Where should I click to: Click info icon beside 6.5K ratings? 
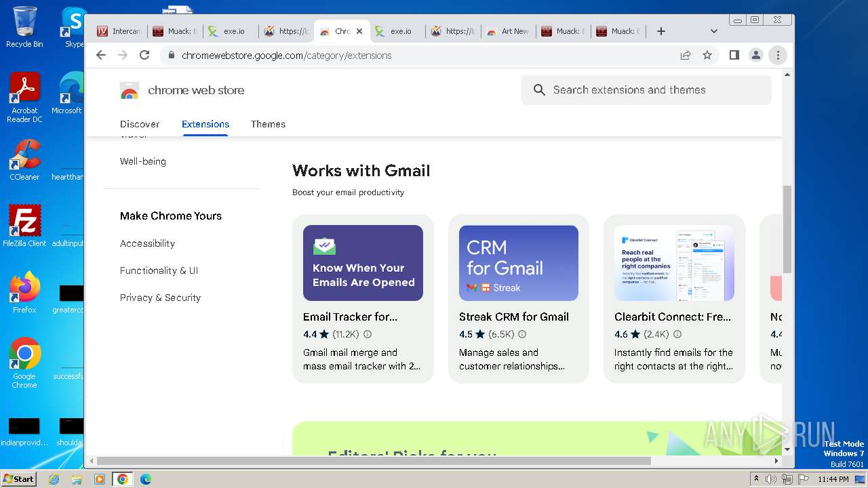[x=522, y=334]
